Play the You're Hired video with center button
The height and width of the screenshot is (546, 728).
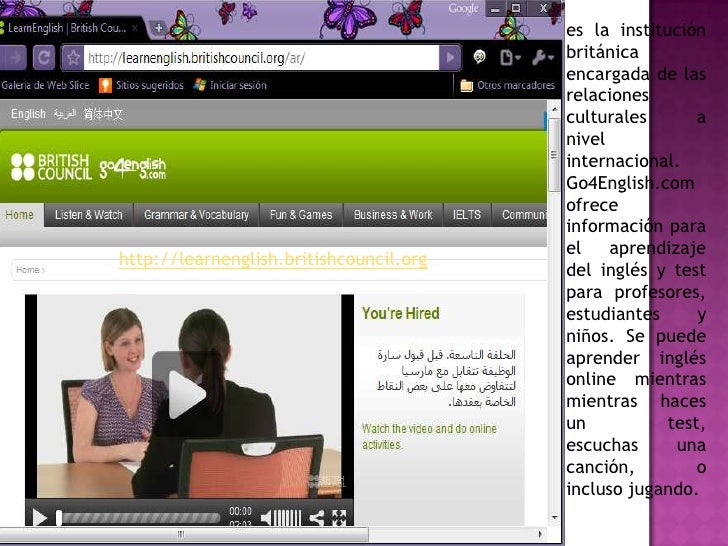pos(187,394)
